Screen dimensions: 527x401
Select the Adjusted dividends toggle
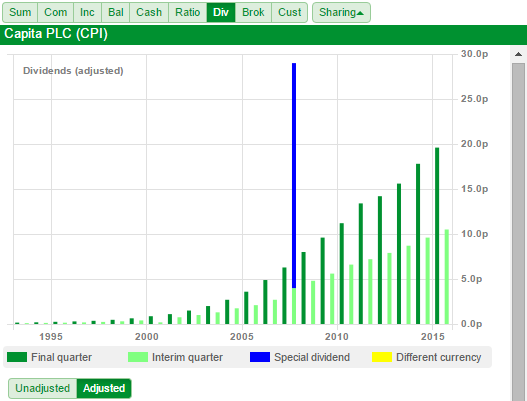tap(104, 388)
